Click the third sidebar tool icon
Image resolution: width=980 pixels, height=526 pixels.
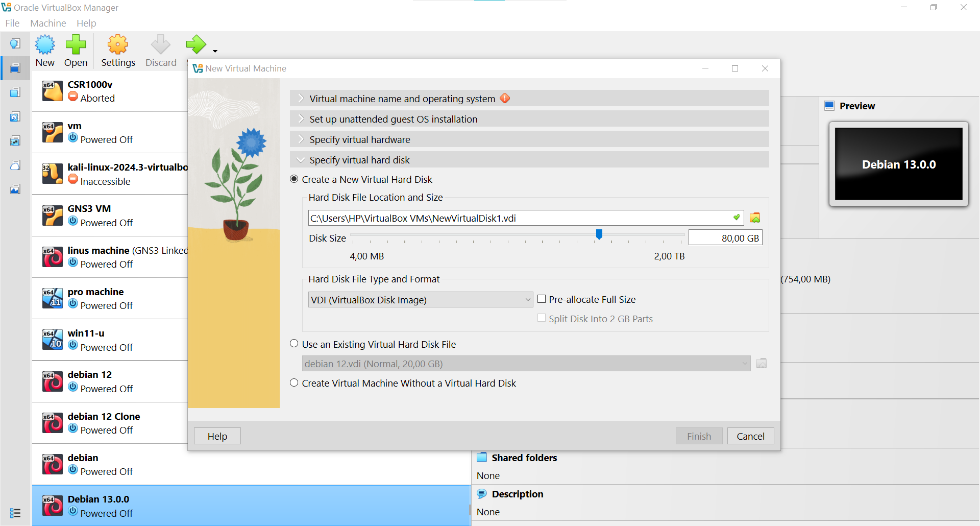[x=15, y=92]
